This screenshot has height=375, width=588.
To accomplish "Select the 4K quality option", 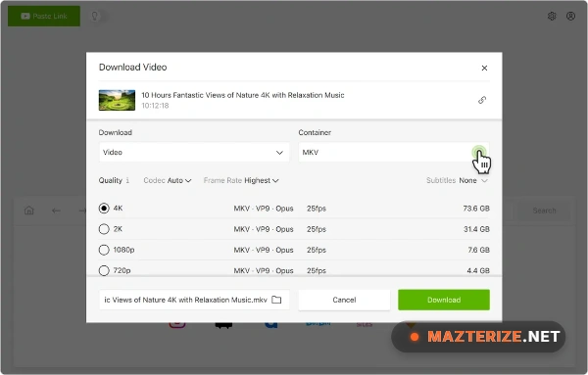I will 104,209.
